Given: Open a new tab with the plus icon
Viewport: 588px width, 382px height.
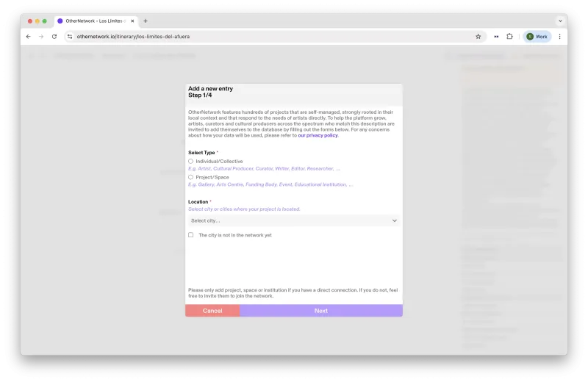Looking at the screenshot, I should pyautogui.click(x=146, y=21).
